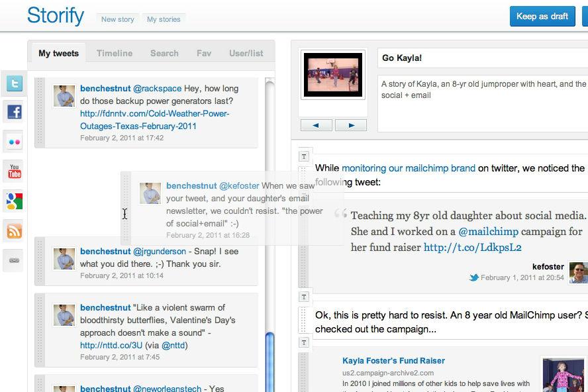
Task: Select the Facebook source icon
Action: coord(15,112)
